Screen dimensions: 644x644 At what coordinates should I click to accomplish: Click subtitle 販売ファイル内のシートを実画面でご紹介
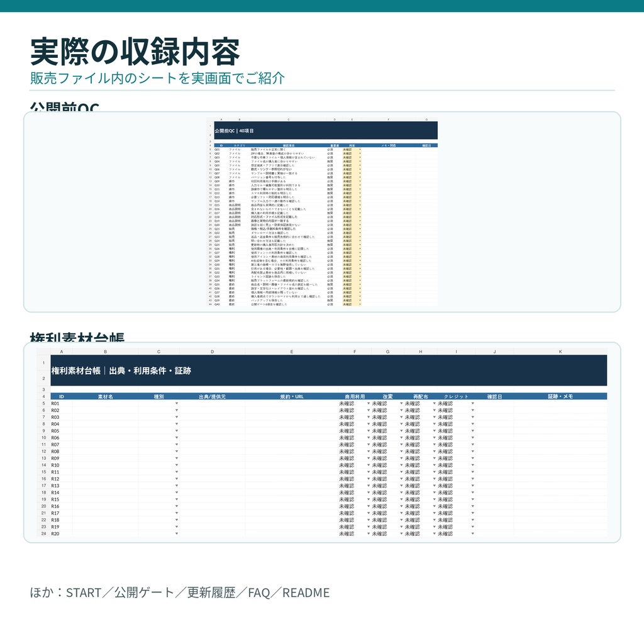coord(157,78)
